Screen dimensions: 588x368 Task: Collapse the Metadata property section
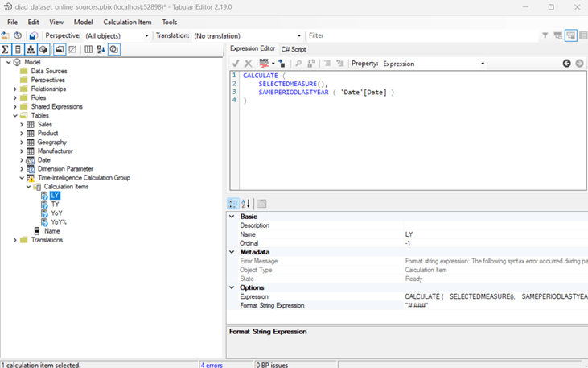tap(232, 252)
